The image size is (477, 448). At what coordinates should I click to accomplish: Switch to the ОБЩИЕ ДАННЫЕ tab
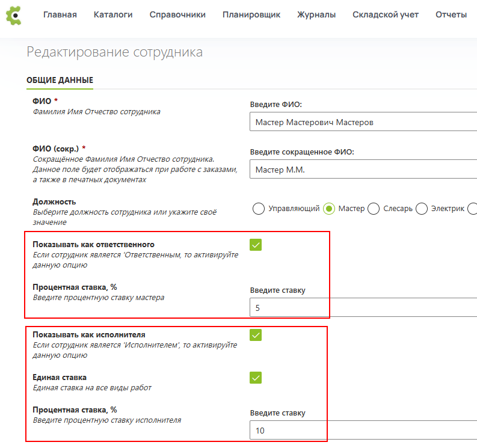click(x=60, y=80)
